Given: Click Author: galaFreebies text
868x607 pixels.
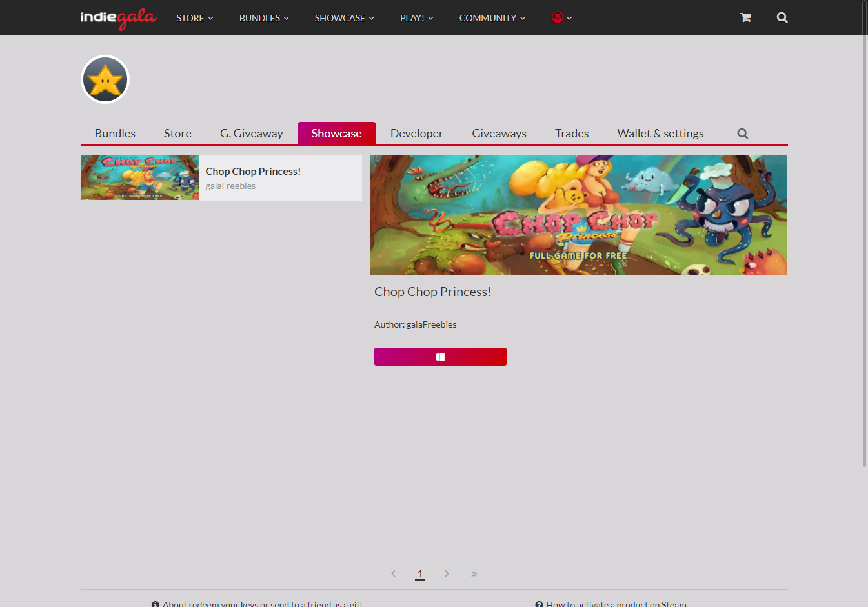Looking at the screenshot, I should point(415,324).
